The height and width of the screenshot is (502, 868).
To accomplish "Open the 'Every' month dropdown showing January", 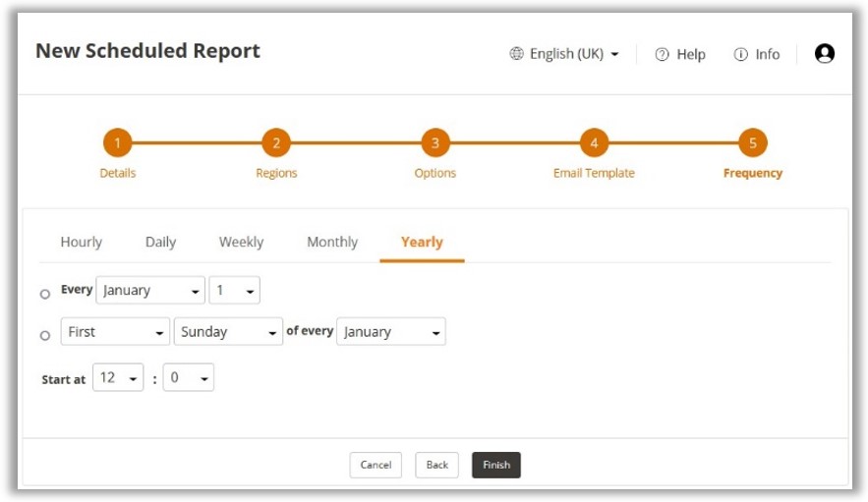I will (x=150, y=291).
